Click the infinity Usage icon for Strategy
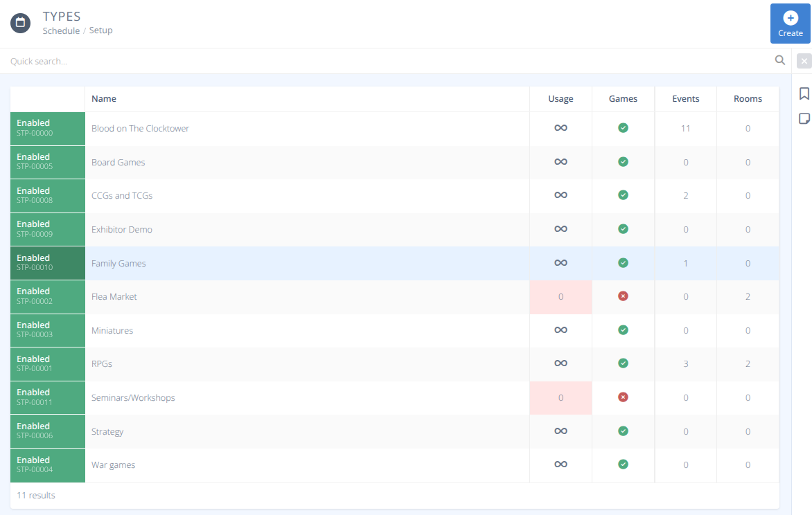812x515 pixels. [x=560, y=431]
